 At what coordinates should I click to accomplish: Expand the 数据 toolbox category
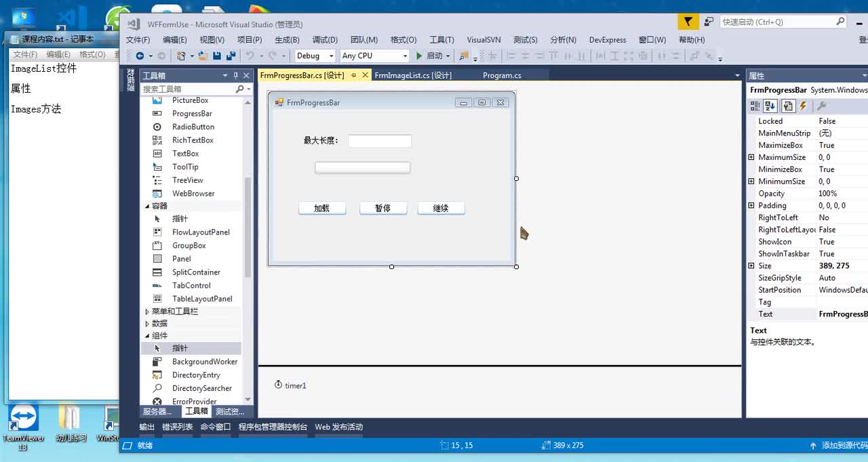pyautogui.click(x=147, y=324)
